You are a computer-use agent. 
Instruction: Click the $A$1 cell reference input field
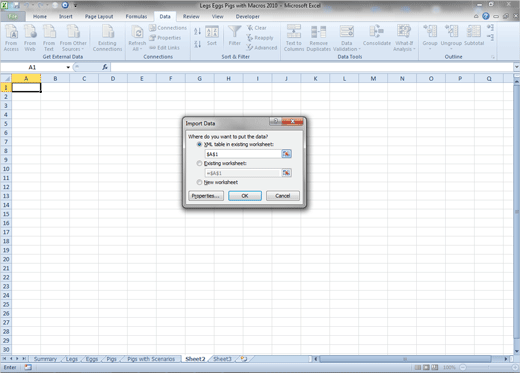tap(243, 154)
